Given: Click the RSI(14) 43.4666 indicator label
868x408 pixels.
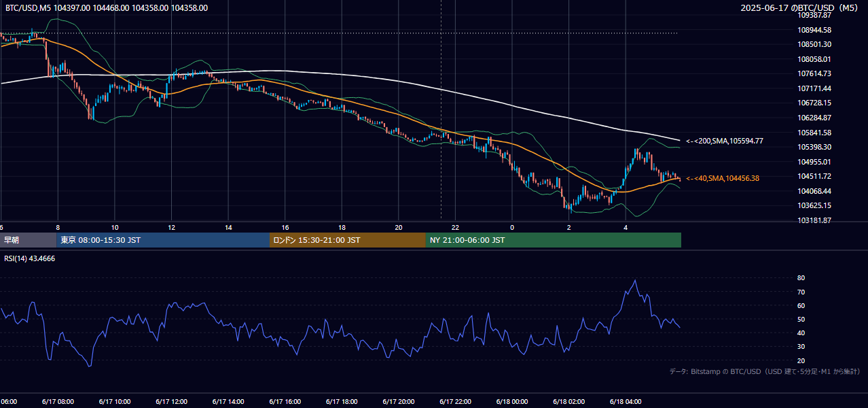Looking at the screenshot, I should [30, 258].
